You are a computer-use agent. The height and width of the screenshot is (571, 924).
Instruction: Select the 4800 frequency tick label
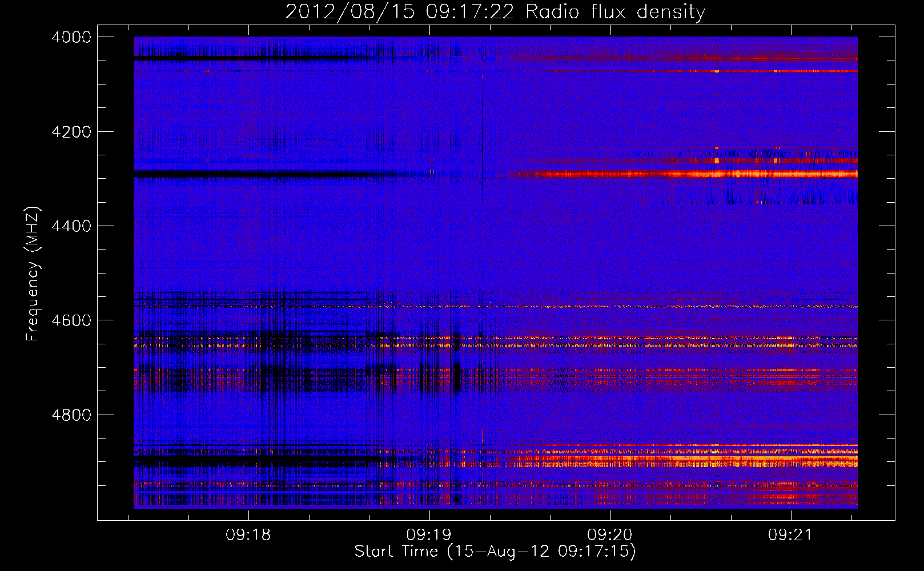71,415
